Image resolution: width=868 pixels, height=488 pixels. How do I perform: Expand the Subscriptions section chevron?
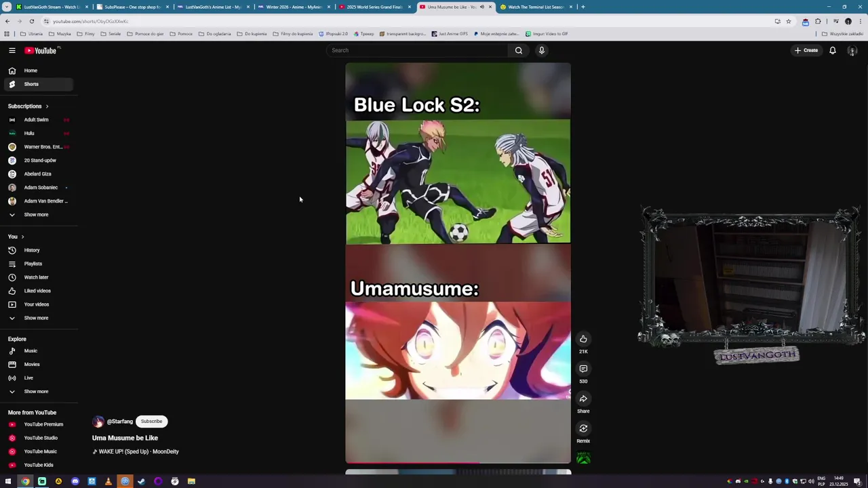(47, 106)
